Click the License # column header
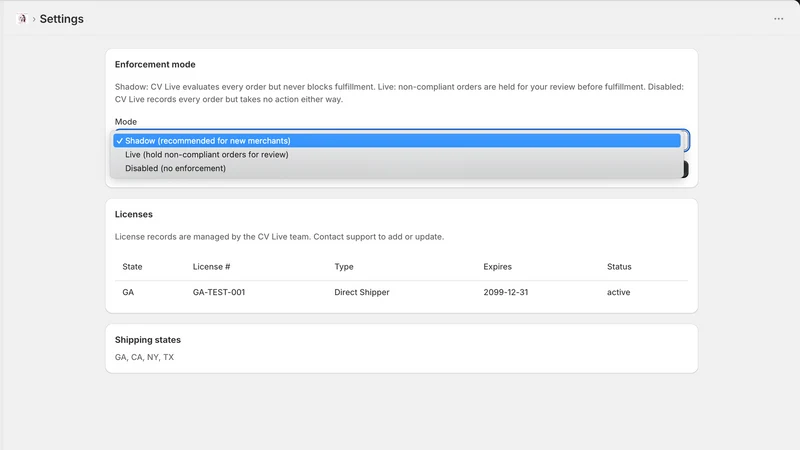The image size is (800, 450). [211, 267]
